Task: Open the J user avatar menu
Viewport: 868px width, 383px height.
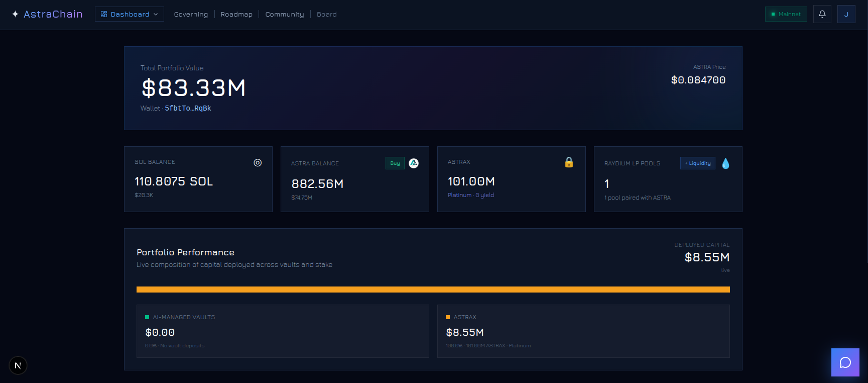Action: point(846,14)
